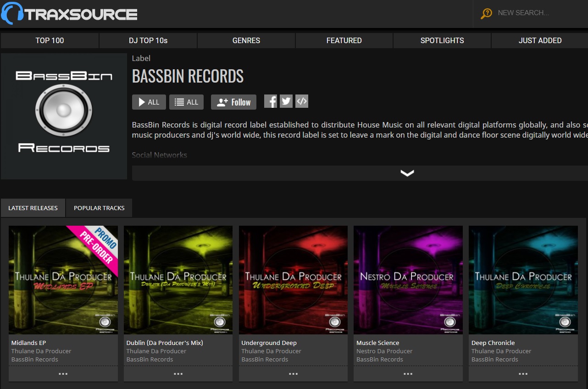588x389 pixels.
Task: Expand more options for Muscle Science
Action: pyautogui.click(x=408, y=374)
